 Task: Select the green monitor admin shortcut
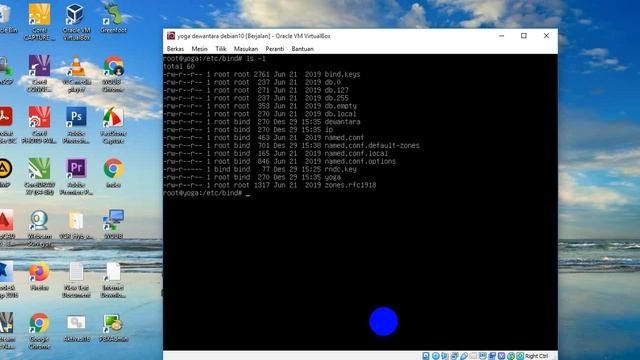(x=113, y=328)
